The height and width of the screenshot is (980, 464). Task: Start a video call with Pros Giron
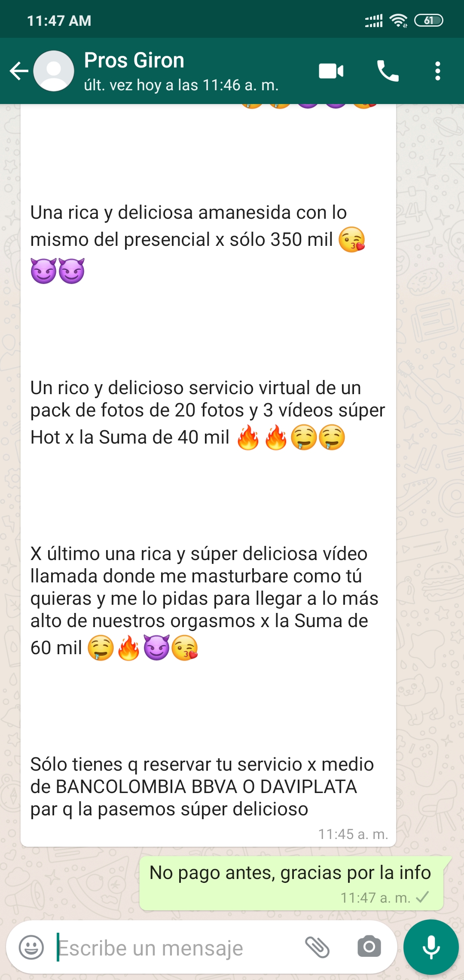click(331, 71)
